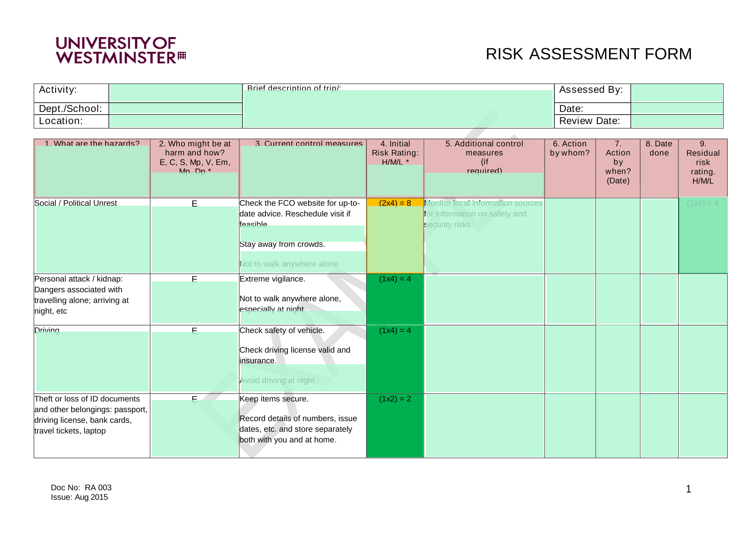Screen dimensions: 756x535
Task: Click the Dept./School input field
Action: pos(176,108)
